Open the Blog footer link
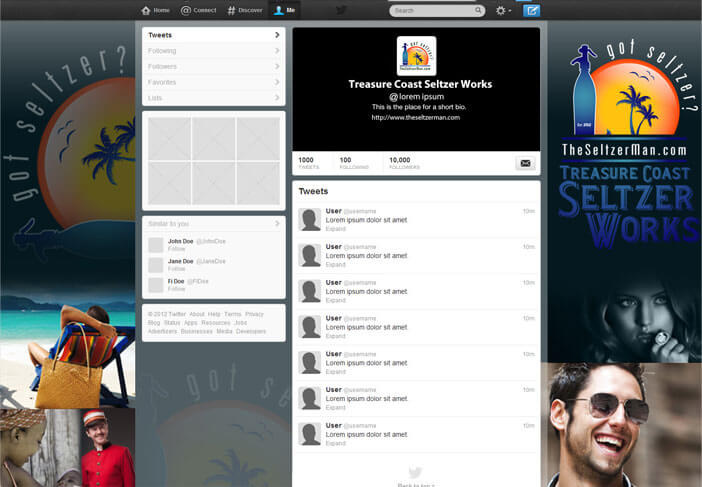 154,323
